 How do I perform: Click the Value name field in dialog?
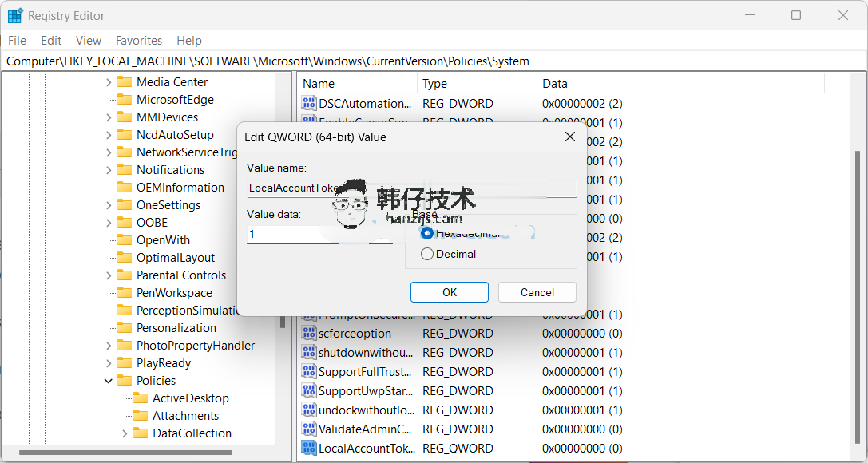pos(411,188)
